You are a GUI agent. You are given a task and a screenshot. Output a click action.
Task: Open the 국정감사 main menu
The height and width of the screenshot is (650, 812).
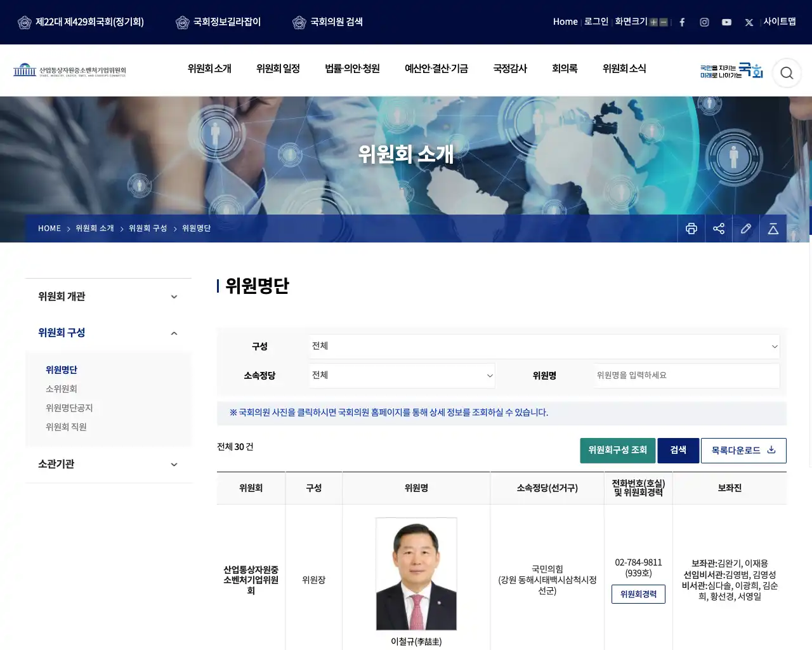[510, 69]
